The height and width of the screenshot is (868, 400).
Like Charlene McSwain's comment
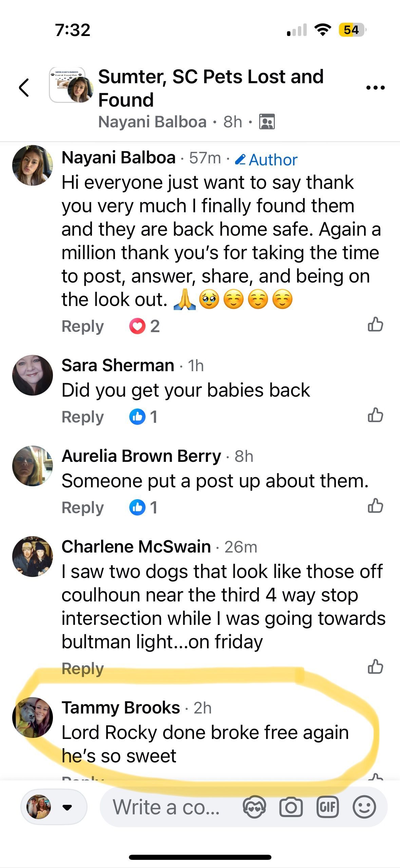(x=375, y=667)
